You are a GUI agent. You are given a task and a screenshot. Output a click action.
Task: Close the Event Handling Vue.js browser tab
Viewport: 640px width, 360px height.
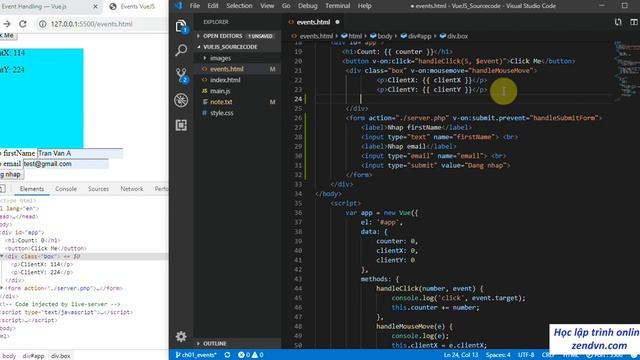click(95, 7)
